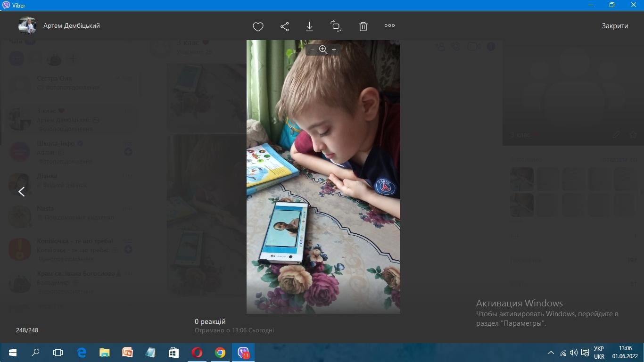Open the three-dots more options menu
The image size is (644, 362).
click(389, 25)
